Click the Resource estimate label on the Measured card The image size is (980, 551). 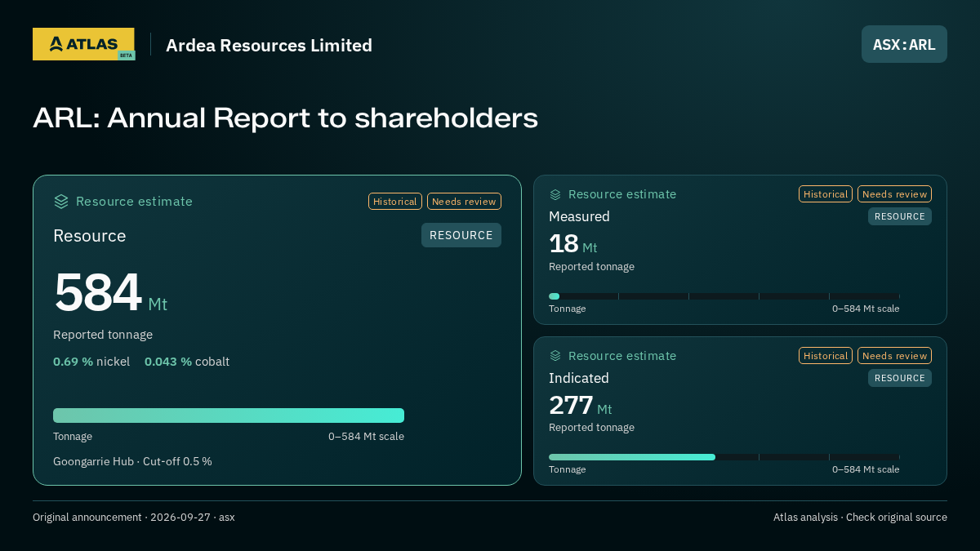(x=622, y=194)
